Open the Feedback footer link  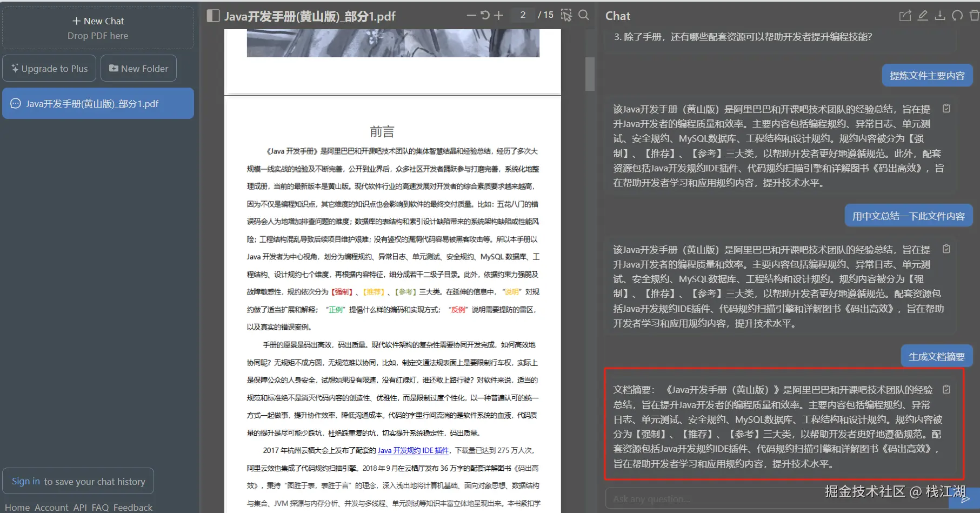point(133,508)
